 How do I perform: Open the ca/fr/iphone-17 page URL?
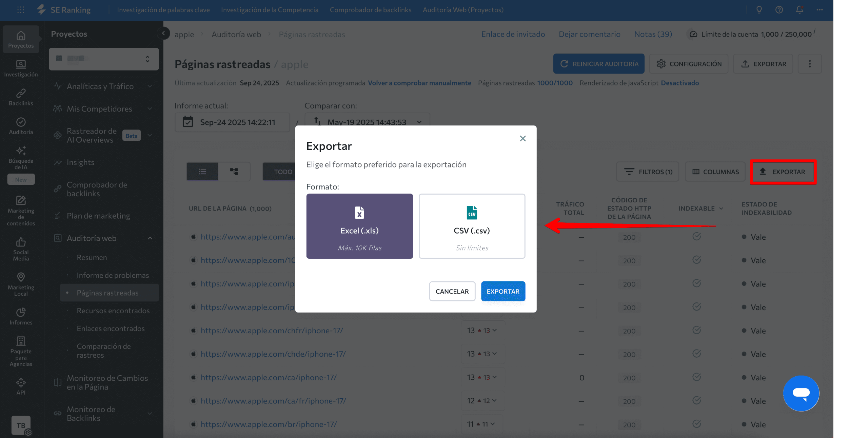click(273, 401)
